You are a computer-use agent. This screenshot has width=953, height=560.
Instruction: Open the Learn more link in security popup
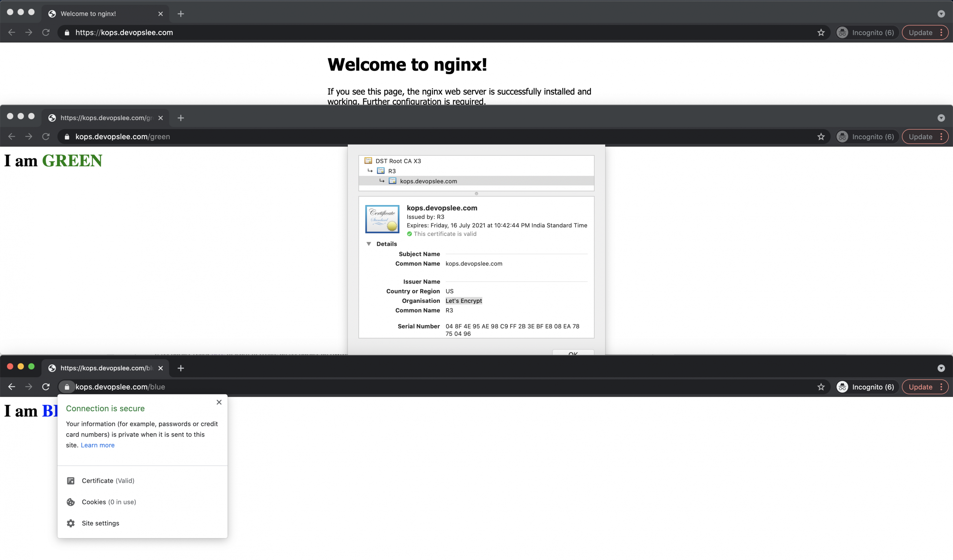point(97,445)
